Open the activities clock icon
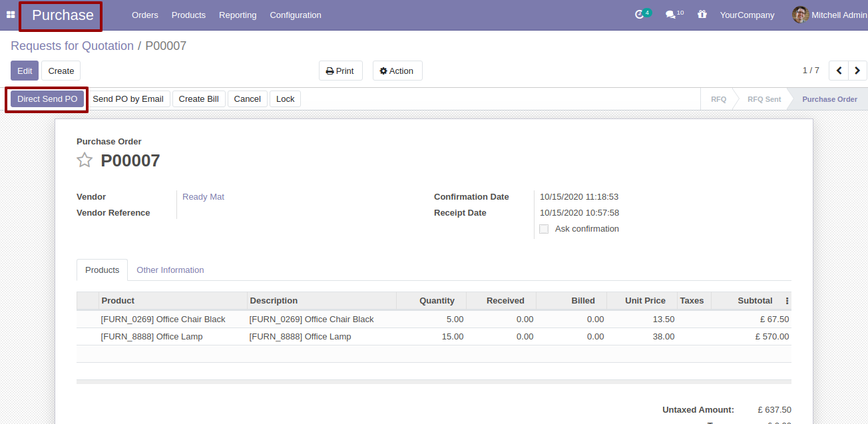The width and height of the screenshot is (868, 424). 640,15
